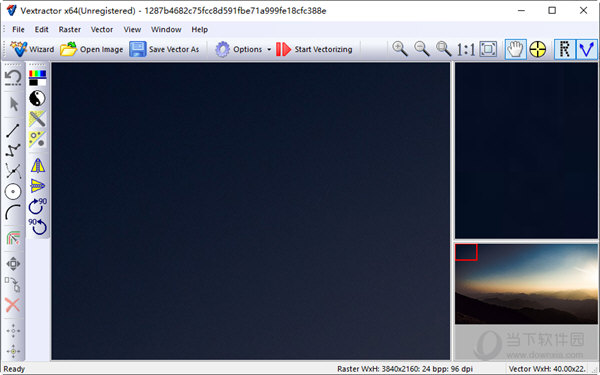Screen dimensions: 600x375
Task: Flip image vertically icon
Action: [x=38, y=186]
